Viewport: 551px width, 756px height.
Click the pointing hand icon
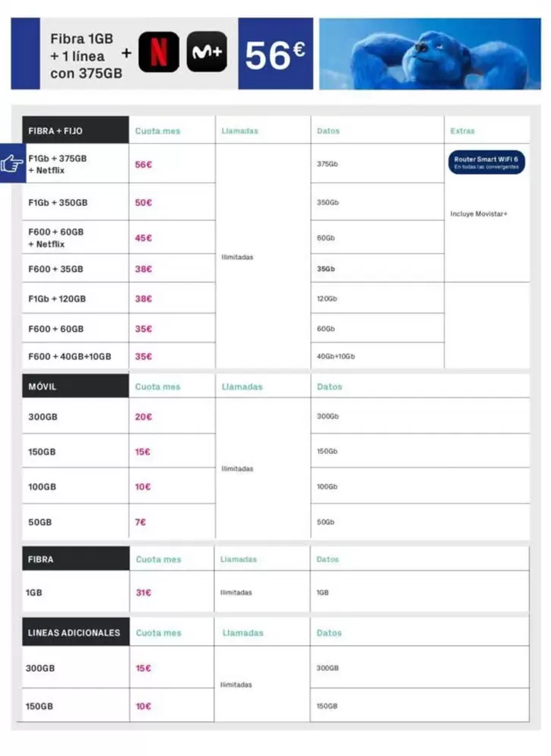(13, 163)
